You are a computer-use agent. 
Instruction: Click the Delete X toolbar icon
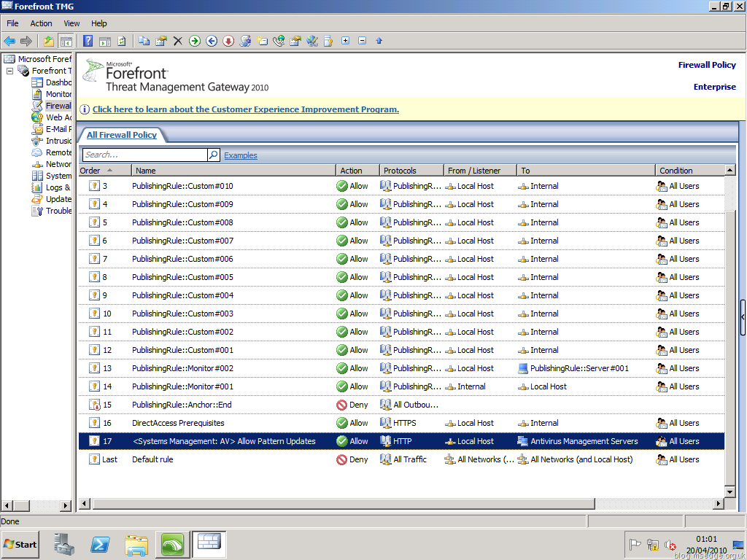tap(178, 41)
